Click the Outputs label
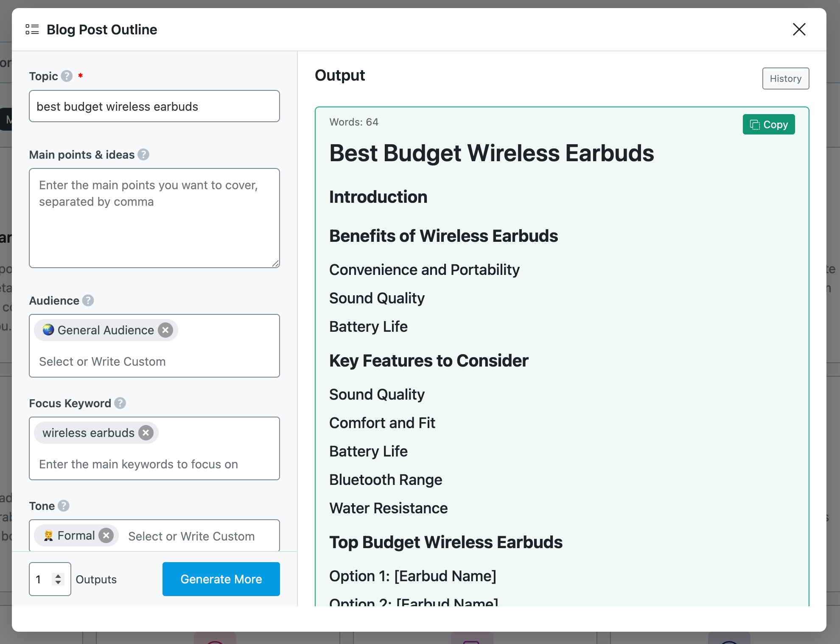The width and height of the screenshot is (840, 644). click(96, 580)
